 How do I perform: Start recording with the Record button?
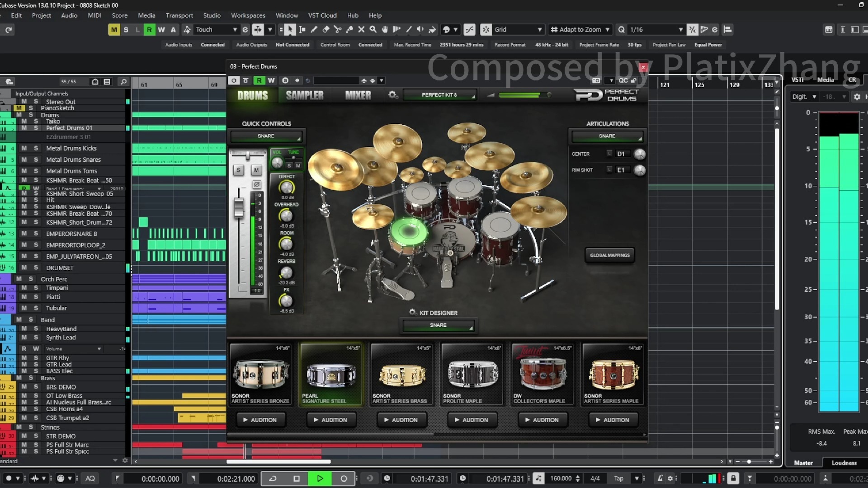tap(344, 479)
